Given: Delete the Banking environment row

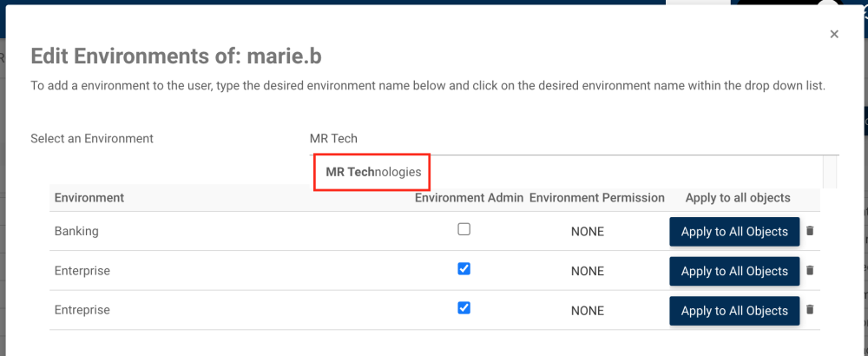Looking at the screenshot, I should pyautogui.click(x=810, y=231).
